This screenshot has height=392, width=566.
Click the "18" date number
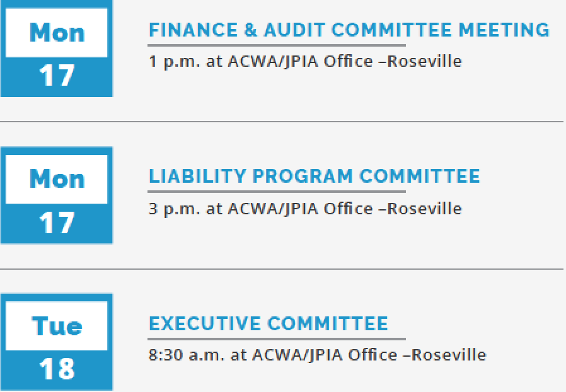coord(57,369)
